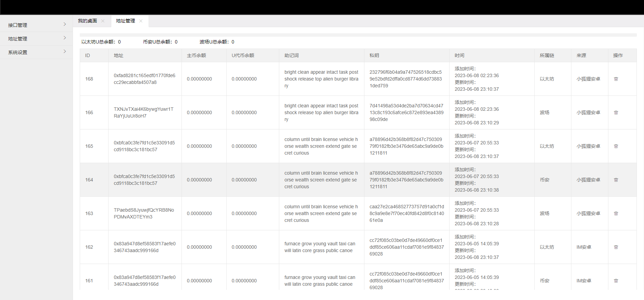Switch to the 我的桌面 tab
The image size is (644, 300).
point(88,21)
